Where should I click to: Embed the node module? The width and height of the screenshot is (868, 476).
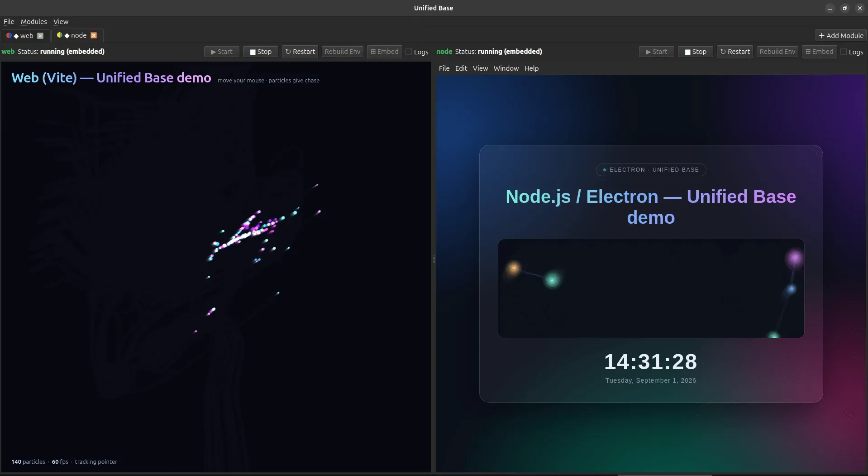(819, 52)
